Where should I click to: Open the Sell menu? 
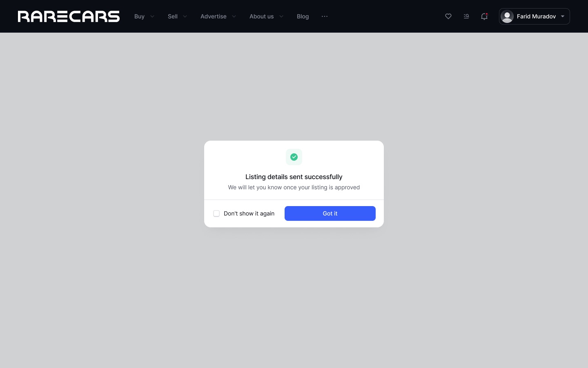(x=173, y=16)
